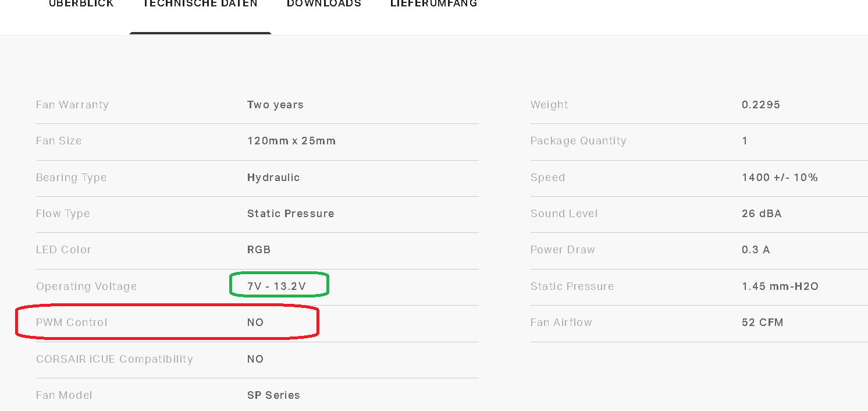Switch to the DOWNLOADS tab

click(x=324, y=3)
